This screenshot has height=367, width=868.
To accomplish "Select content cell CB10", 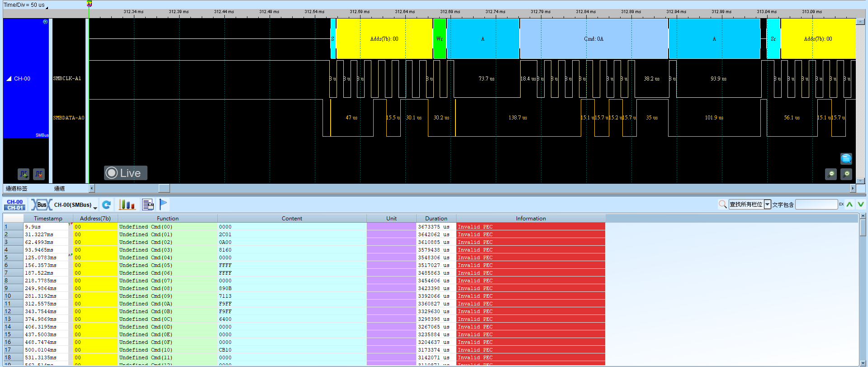I will [292, 350].
